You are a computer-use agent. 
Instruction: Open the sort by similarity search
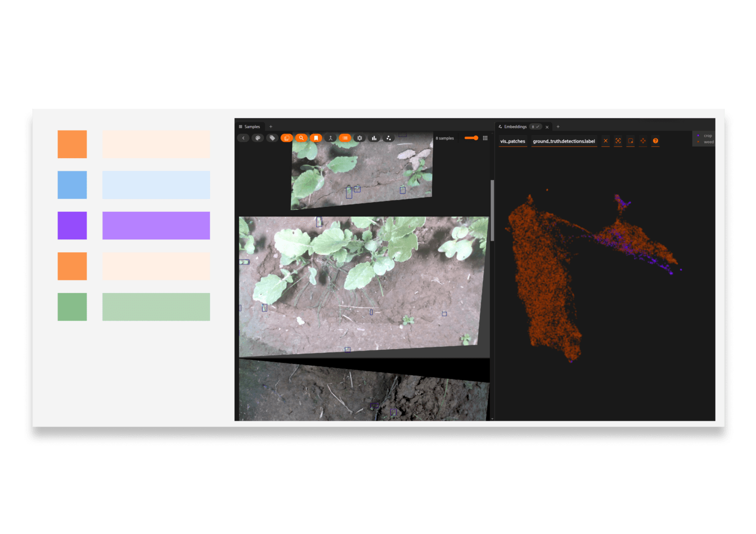coord(301,138)
